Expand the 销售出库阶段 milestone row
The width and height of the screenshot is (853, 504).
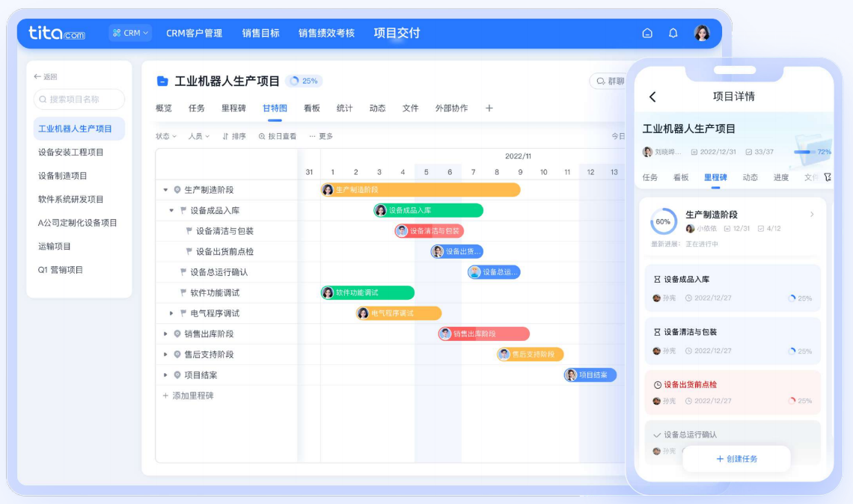pyautogui.click(x=165, y=334)
